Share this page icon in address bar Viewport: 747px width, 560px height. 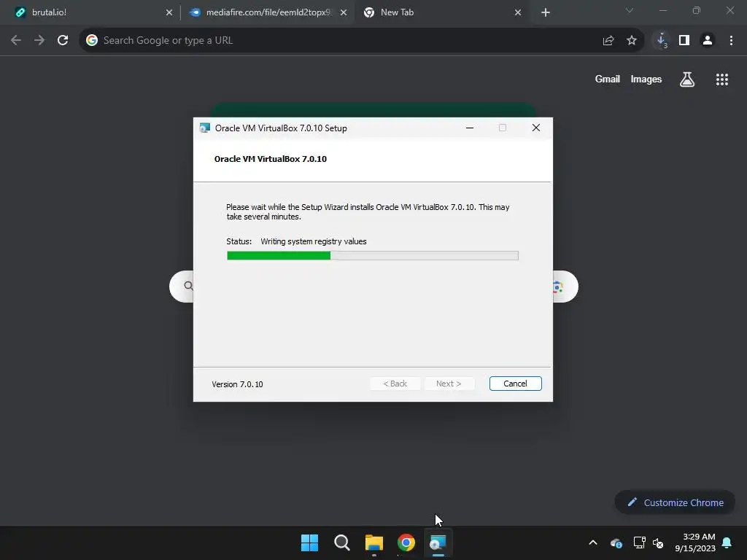pos(608,41)
